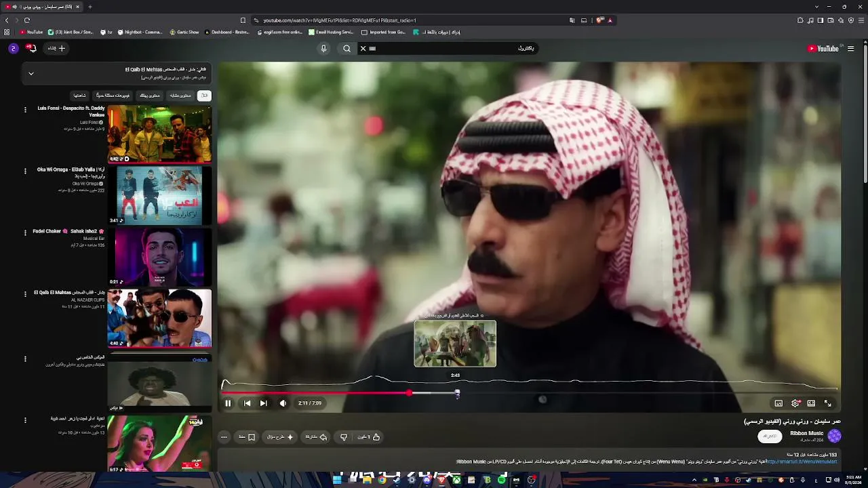
Task: Open Ribbon Music channel avatar
Action: click(834, 436)
